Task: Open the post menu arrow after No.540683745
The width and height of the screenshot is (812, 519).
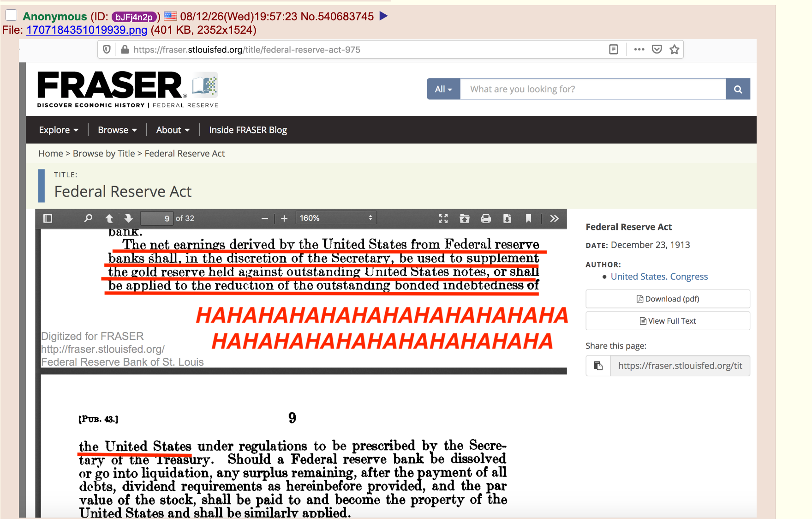Action: pos(383,16)
